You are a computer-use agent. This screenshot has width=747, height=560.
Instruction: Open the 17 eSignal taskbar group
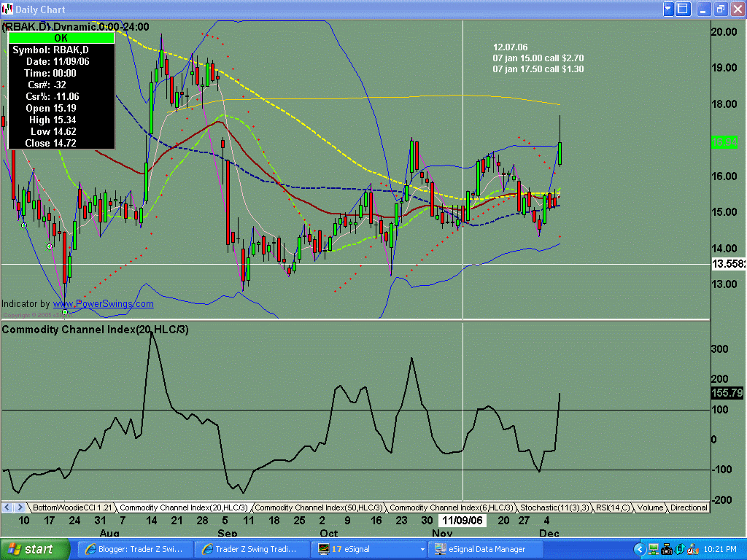tap(371, 549)
